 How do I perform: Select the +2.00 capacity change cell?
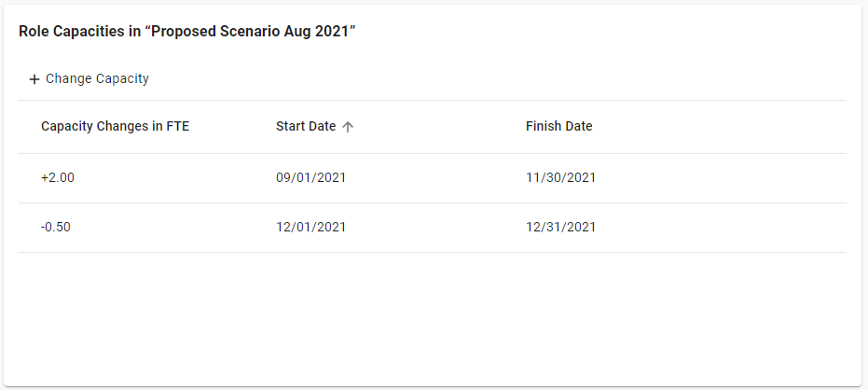[x=58, y=178]
